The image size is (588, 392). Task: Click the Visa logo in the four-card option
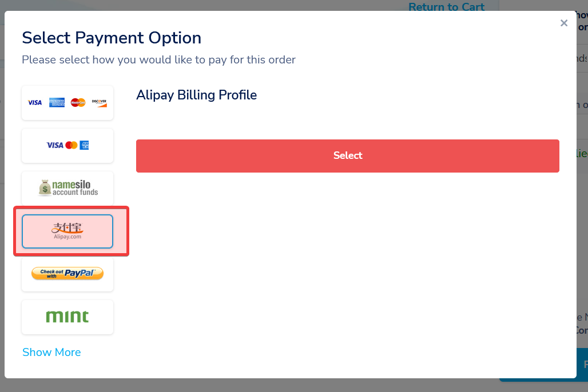pyautogui.click(x=35, y=103)
